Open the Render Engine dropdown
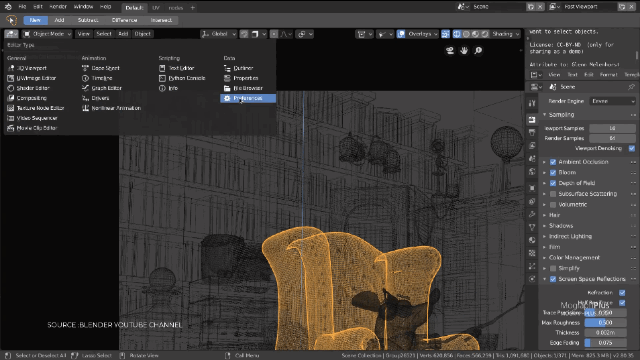Image resolution: width=640 pixels, height=360 pixels. [612, 101]
